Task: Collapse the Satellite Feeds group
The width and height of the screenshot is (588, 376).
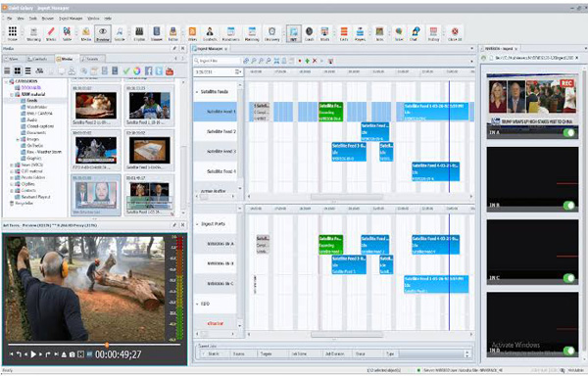Action: [x=197, y=92]
